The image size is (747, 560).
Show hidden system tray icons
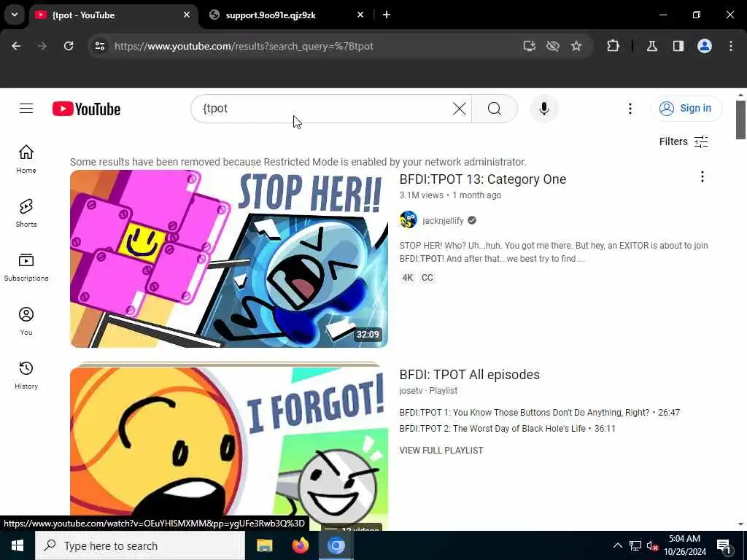click(617, 545)
